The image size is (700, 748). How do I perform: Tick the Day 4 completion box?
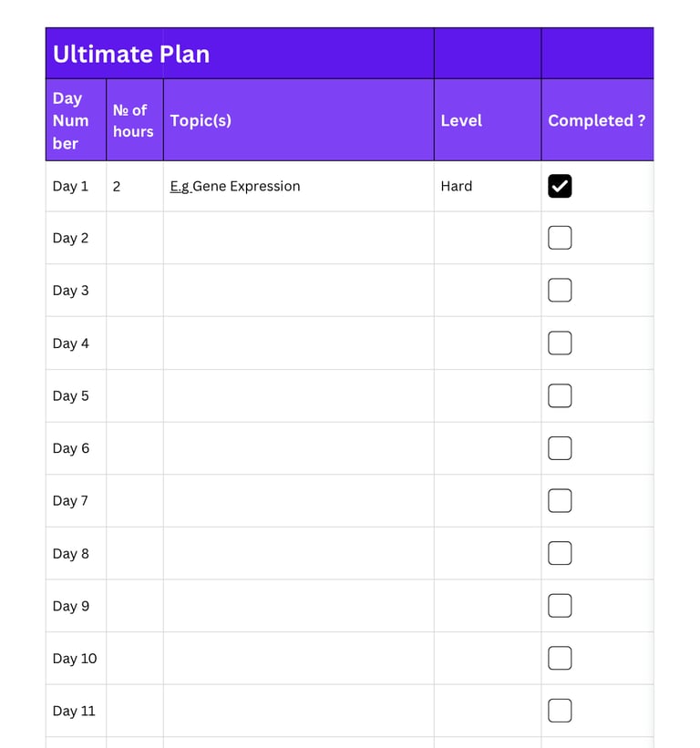tap(559, 343)
